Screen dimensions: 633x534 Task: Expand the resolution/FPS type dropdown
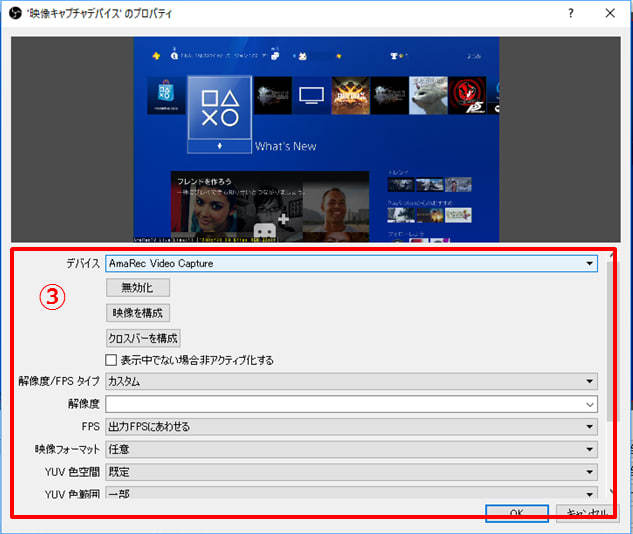click(x=351, y=381)
